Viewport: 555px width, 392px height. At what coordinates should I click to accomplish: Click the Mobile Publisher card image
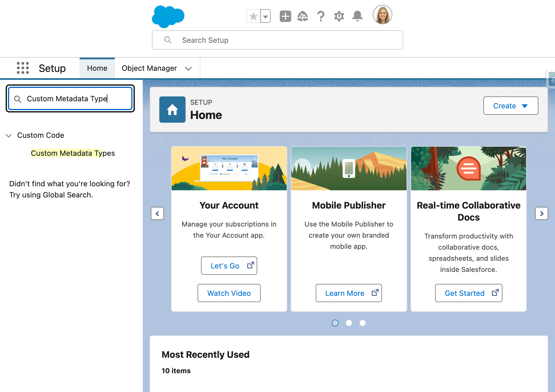pos(349,168)
